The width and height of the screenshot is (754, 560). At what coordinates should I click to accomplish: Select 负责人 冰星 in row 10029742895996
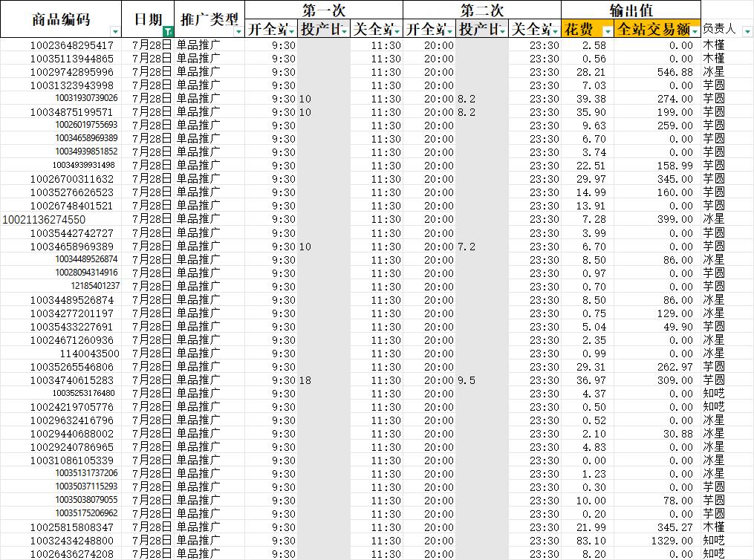coord(727,72)
